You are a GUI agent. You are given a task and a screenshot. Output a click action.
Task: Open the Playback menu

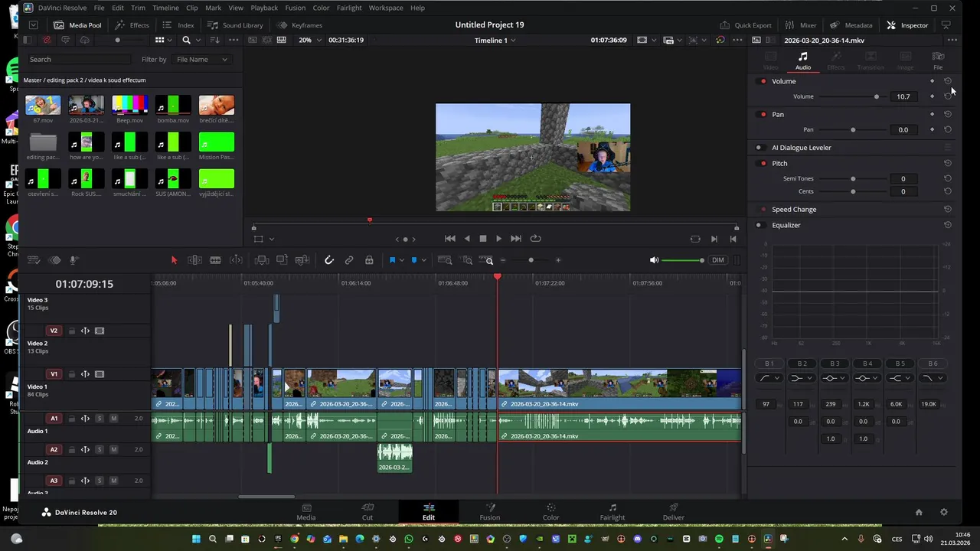(264, 8)
